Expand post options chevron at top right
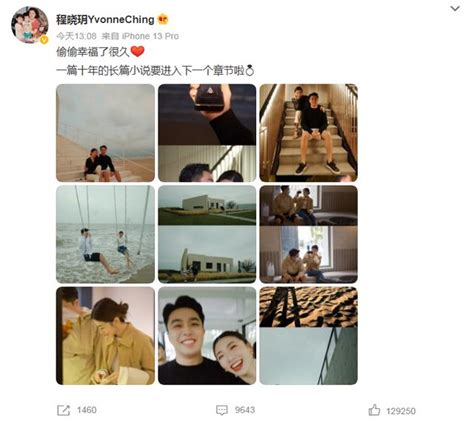474x421 pixels. (455, 8)
